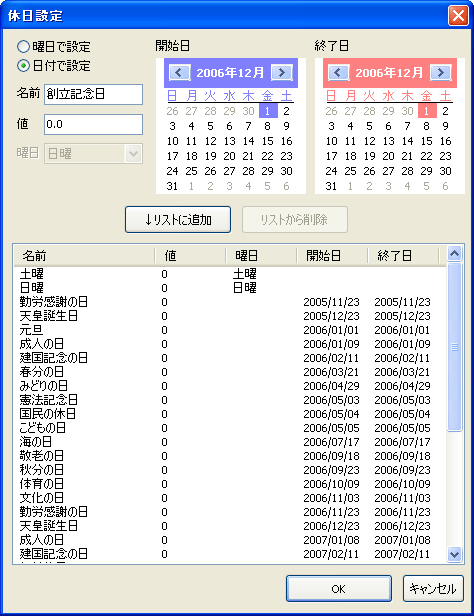Screen dimensions: 474x616
Task: Pick day 31 in start date calendar
Action: [172, 186]
